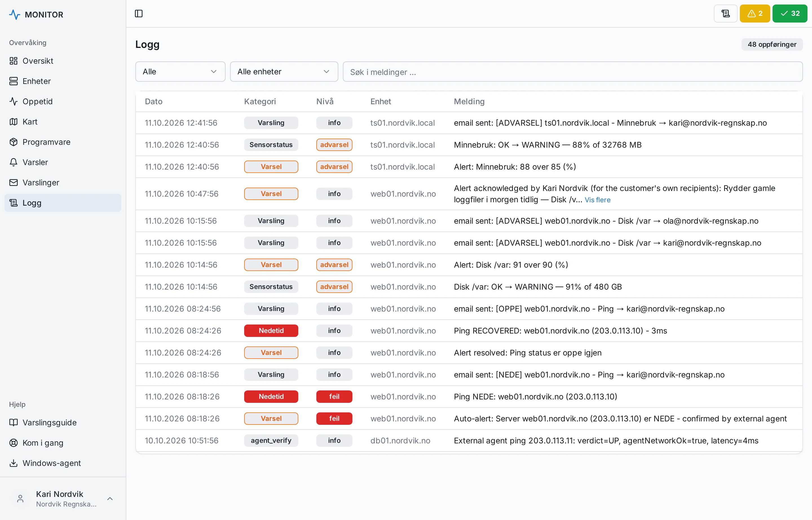Open the Alle category filter dropdown
Image resolution: width=812 pixels, height=520 pixels.
(x=180, y=72)
